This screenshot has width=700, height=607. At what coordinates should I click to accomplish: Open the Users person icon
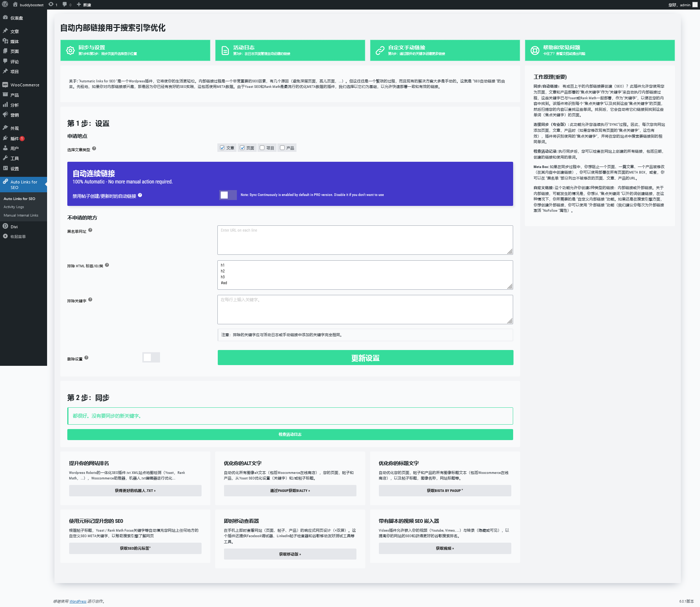6,148
